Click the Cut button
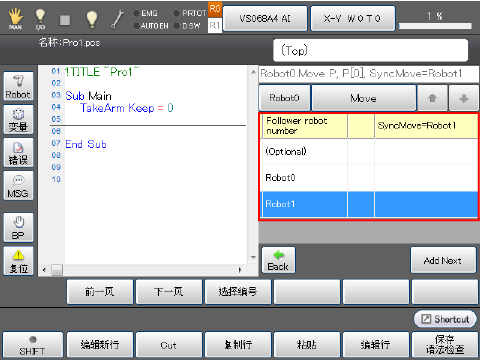This screenshot has width=480, height=360. (x=169, y=345)
